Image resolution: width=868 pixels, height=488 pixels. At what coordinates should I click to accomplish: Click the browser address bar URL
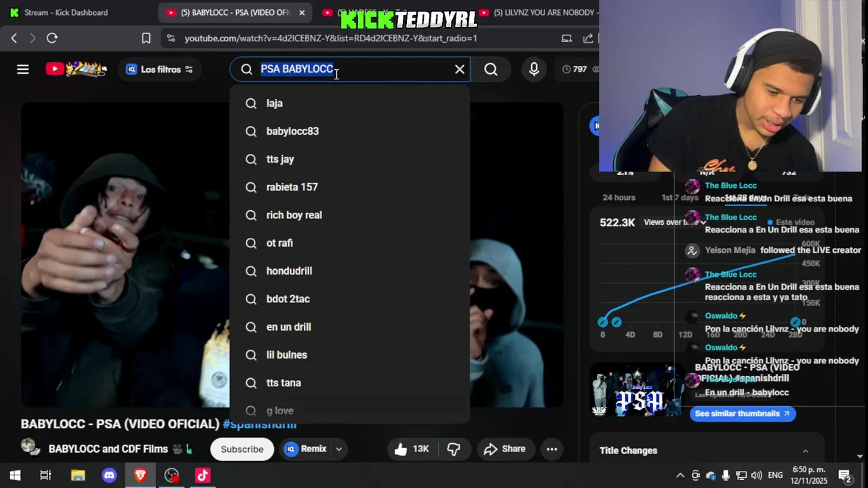coord(331,38)
